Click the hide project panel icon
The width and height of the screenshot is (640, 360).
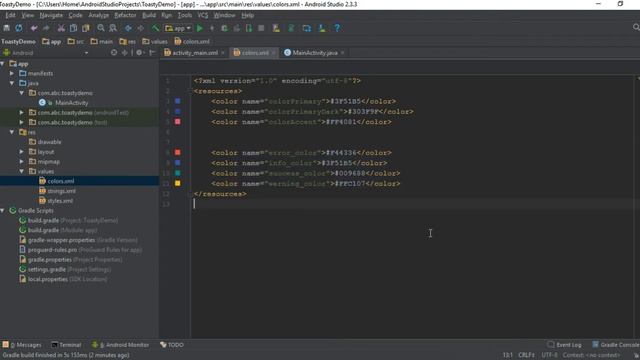(x=152, y=53)
